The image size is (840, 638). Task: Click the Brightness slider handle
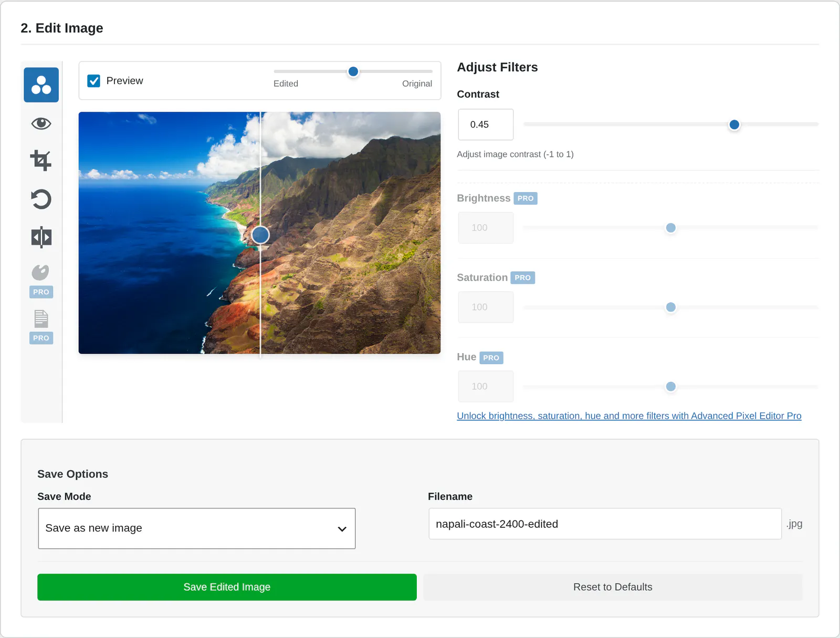(670, 228)
